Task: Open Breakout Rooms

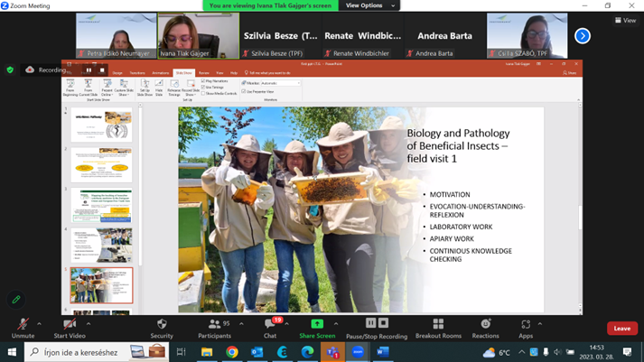Action: [438, 326]
